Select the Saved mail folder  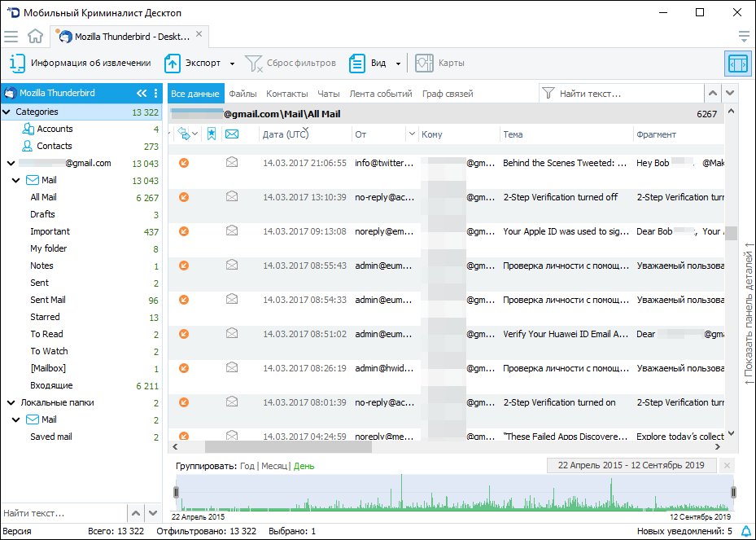click(x=50, y=437)
